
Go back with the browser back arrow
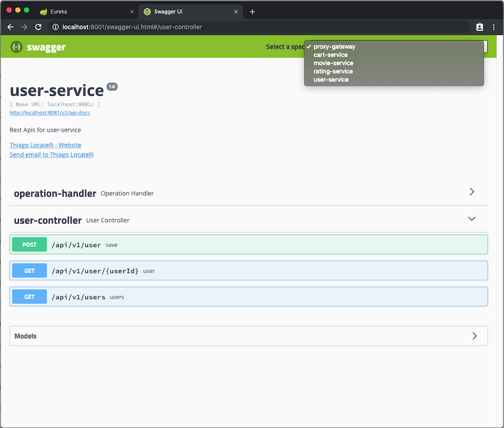(x=11, y=27)
